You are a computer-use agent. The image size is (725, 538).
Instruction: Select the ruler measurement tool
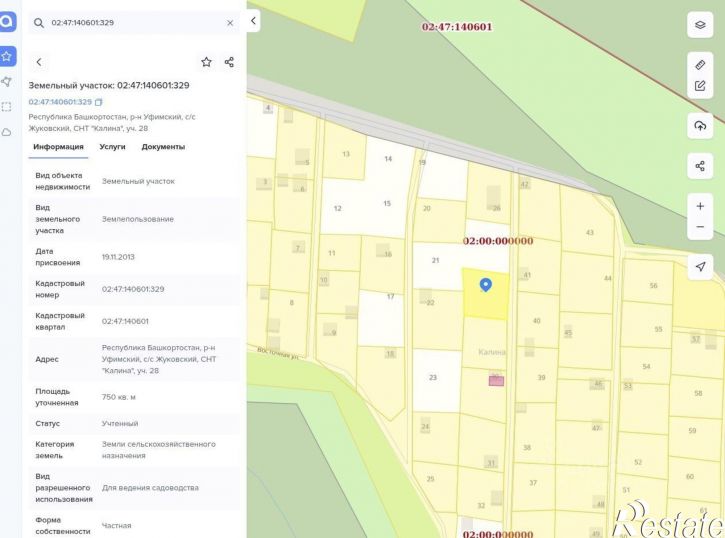[700, 65]
